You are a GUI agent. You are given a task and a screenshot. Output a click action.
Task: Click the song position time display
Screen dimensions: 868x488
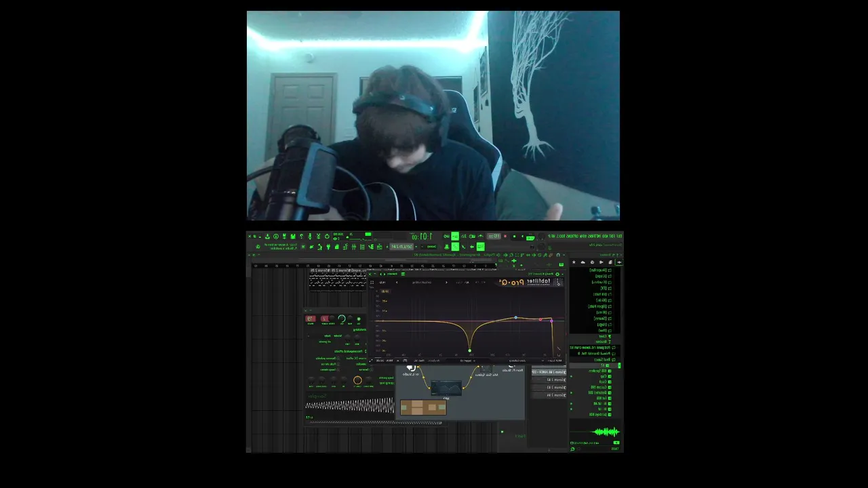pyautogui.click(x=422, y=236)
